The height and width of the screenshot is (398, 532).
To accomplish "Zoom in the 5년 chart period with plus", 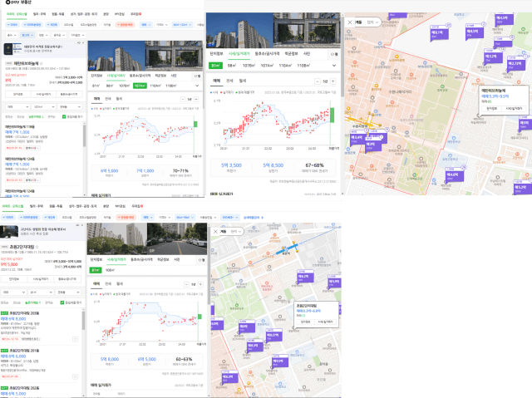I will click(333, 81).
